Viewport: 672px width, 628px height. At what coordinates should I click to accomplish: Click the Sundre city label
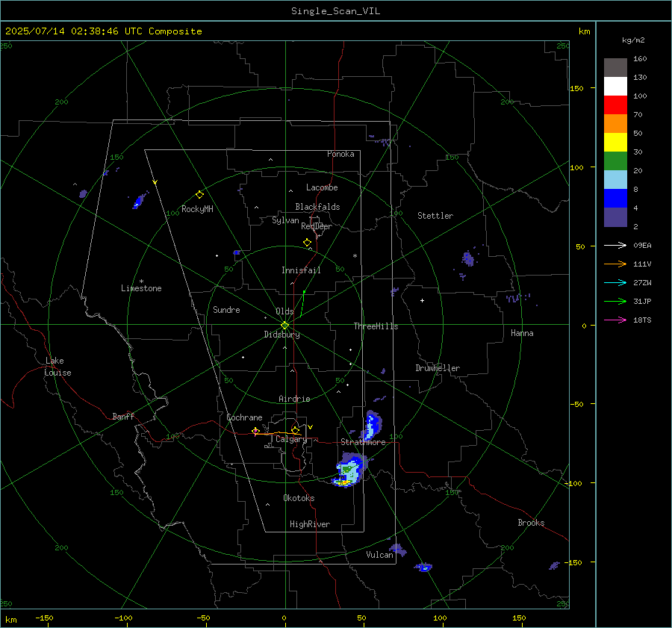(x=226, y=309)
